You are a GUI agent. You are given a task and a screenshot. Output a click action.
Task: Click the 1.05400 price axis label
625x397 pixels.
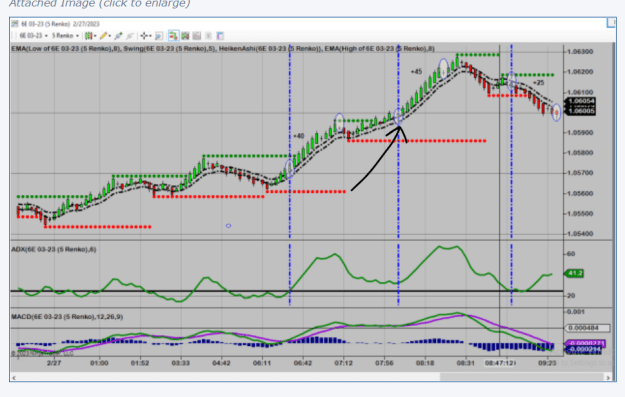(580, 234)
